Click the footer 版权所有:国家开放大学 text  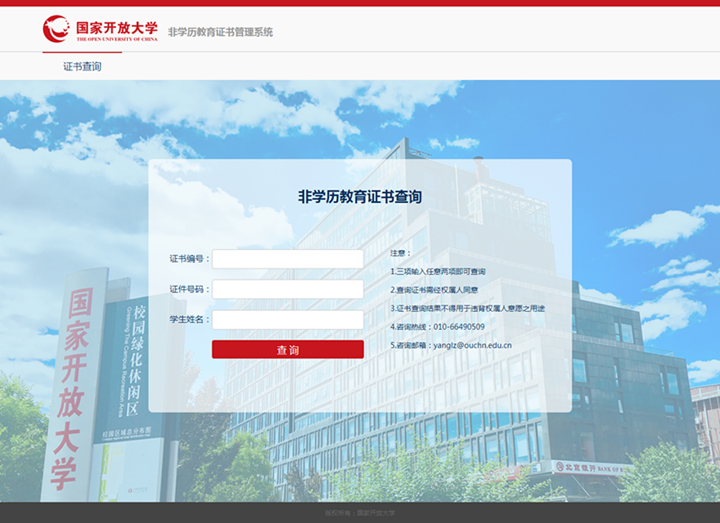360,513
